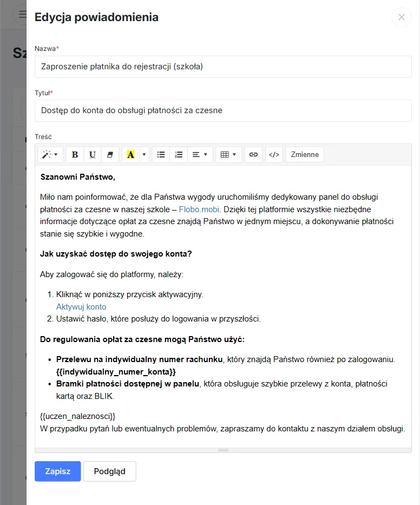This screenshot has height=505, width=420.
Task: Open the magic wand style dropdown
Action: pos(50,154)
